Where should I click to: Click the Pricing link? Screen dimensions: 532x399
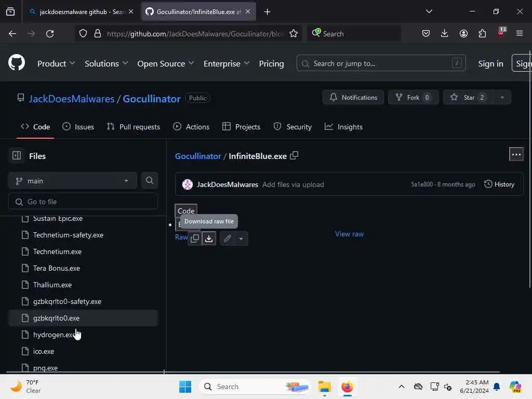point(271,63)
